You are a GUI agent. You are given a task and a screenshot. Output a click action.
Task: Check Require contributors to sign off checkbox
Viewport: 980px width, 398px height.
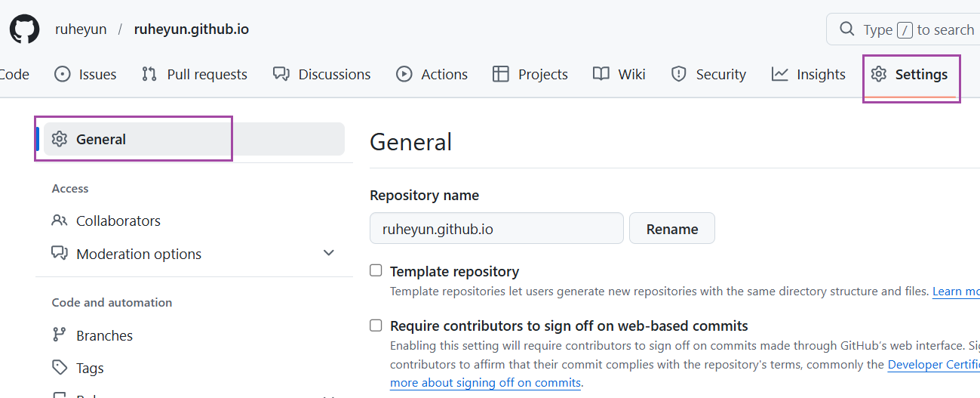(376, 325)
